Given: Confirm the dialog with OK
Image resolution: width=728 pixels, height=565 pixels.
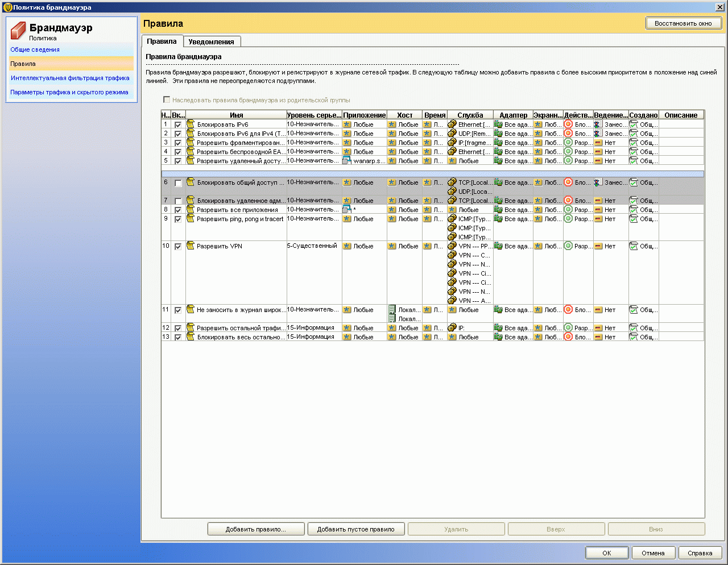Looking at the screenshot, I should (607, 553).
